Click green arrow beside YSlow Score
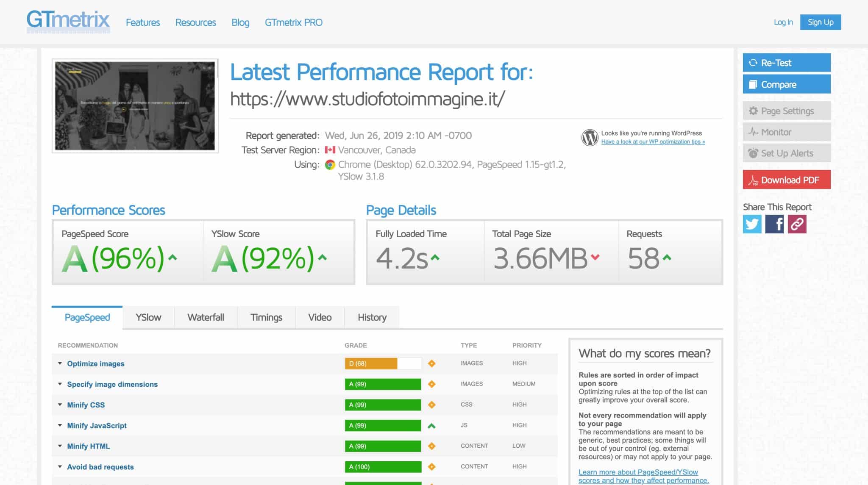 (323, 257)
